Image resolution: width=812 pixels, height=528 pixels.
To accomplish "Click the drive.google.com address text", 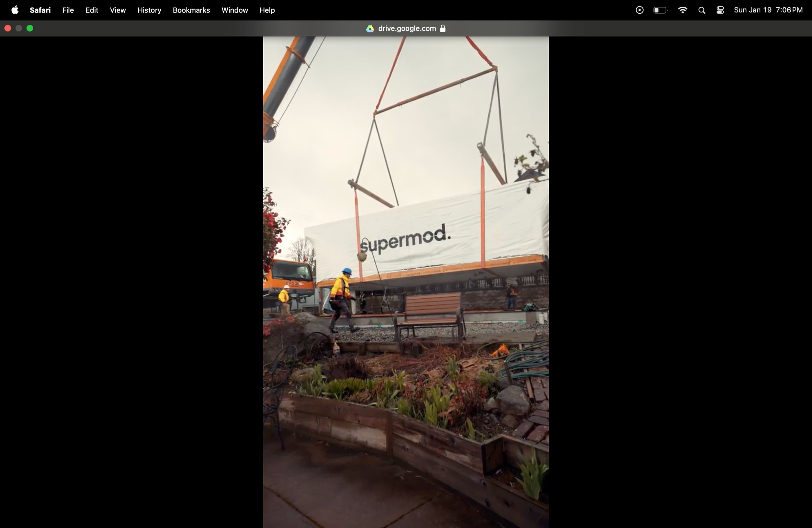I will [x=407, y=29].
